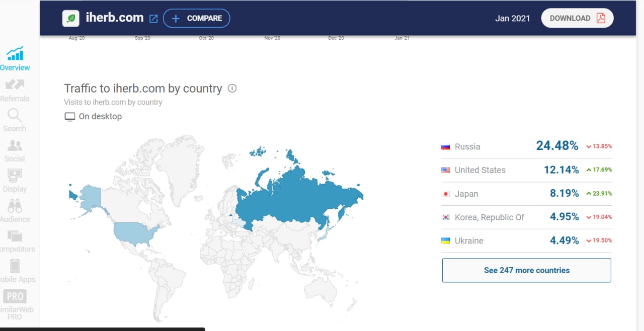Screen dimensions: 644x331
Task: Click the COMPARE button
Action: (197, 18)
